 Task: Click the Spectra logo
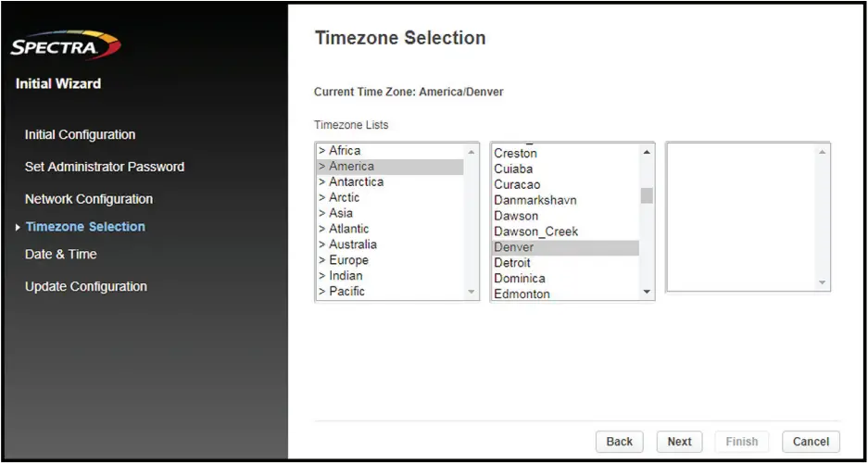[x=65, y=44]
